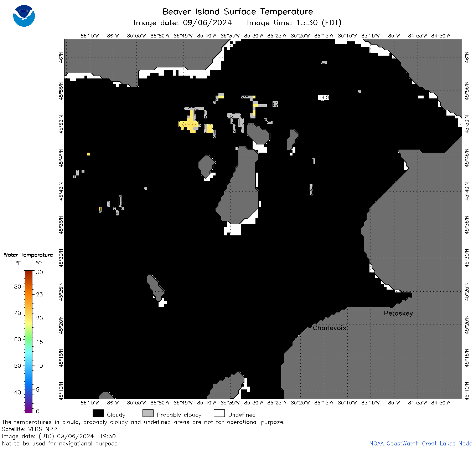Viewport: 476px width, 449px height.
Task: Open the NOAA CoastWatch Great Lakes Node link
Action: click(x=421, y=444)
